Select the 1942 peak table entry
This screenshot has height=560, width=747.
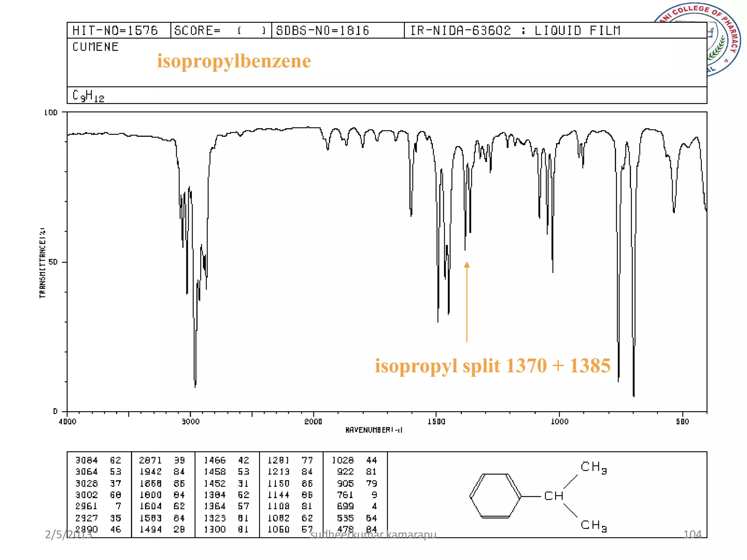162,472
